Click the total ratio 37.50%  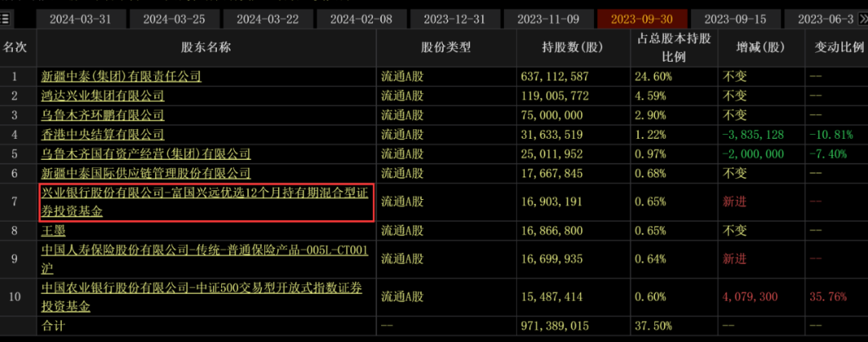[653, 326]
